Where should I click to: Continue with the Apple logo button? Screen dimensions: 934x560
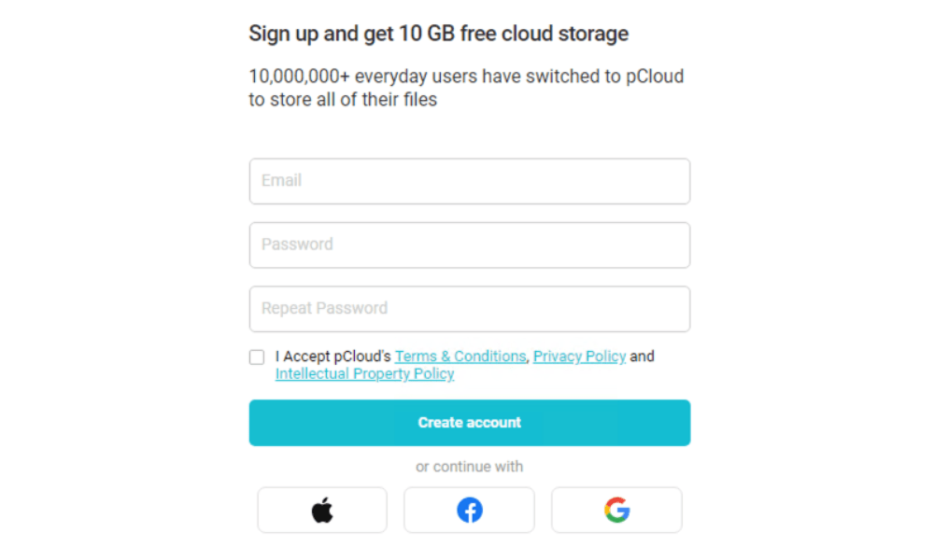[x=322, y=510]
